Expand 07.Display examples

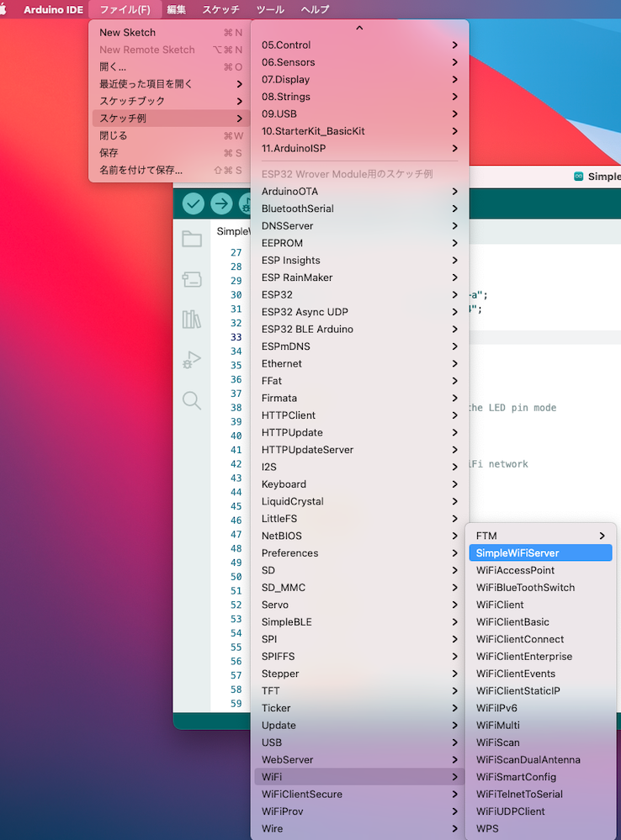pyautogui.click(x=359, y=79)
